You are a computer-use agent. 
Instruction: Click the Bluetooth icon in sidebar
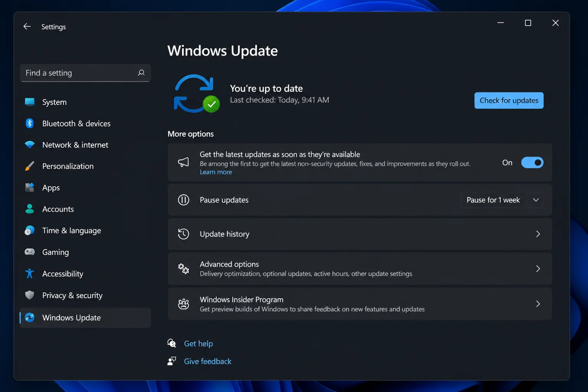pos(29,123)
